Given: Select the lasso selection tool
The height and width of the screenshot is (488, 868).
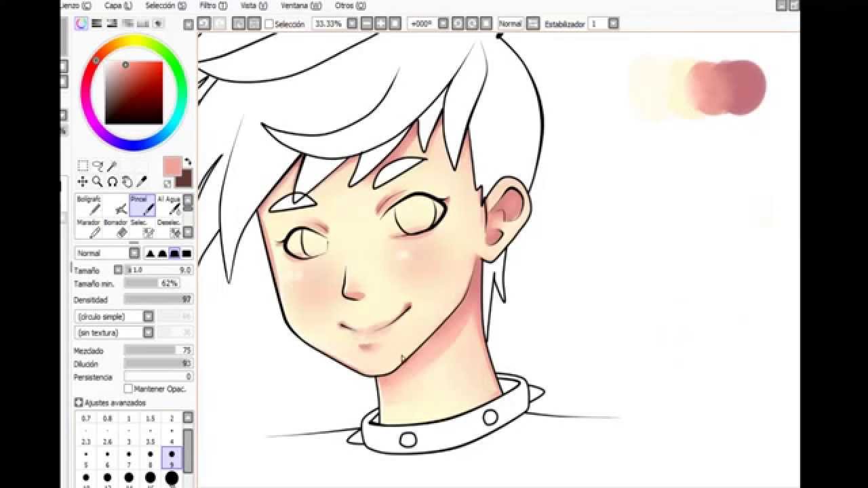Looking at the screenshot, I should click(x=98, y=166).
